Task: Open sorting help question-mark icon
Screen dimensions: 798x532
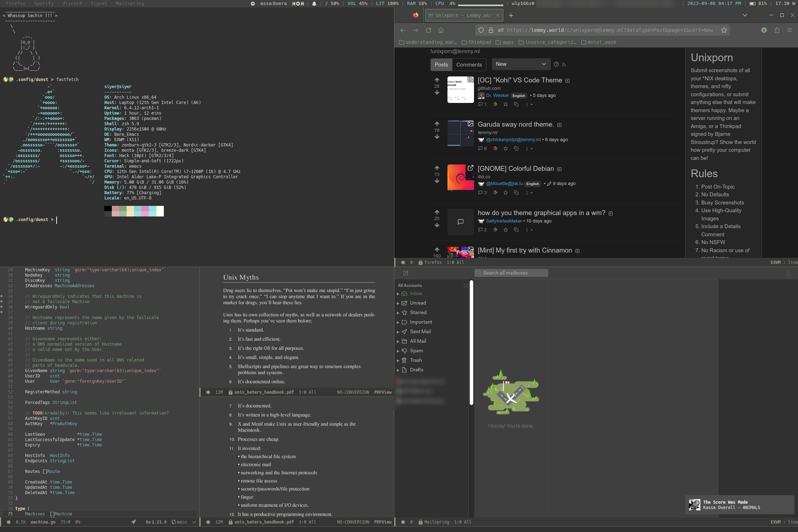Action: [556, 64]
